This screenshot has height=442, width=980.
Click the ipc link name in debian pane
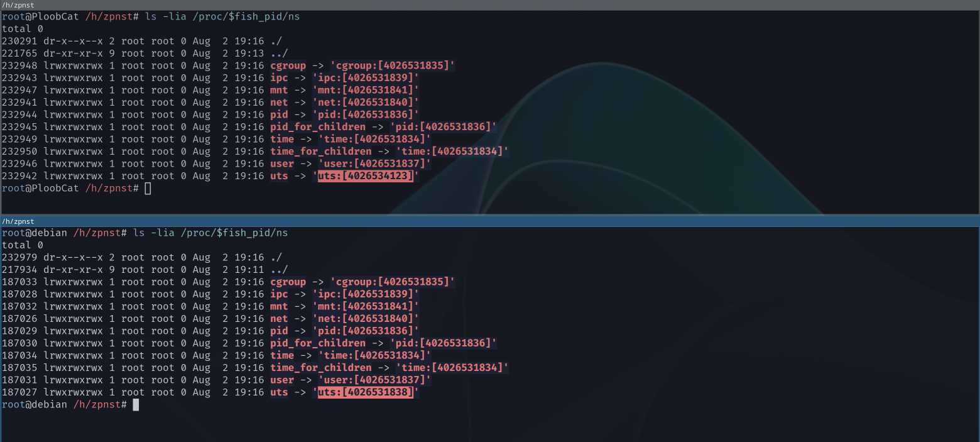coord(280,294)
